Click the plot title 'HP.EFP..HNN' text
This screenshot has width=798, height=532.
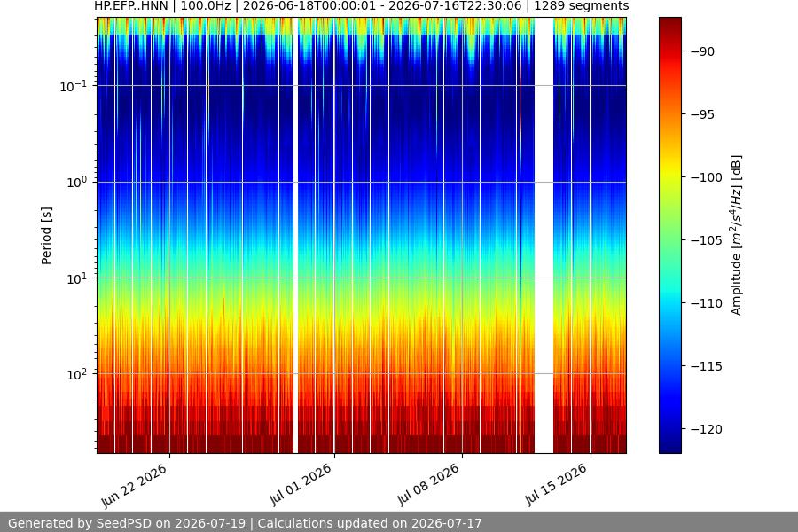point(131,6)
